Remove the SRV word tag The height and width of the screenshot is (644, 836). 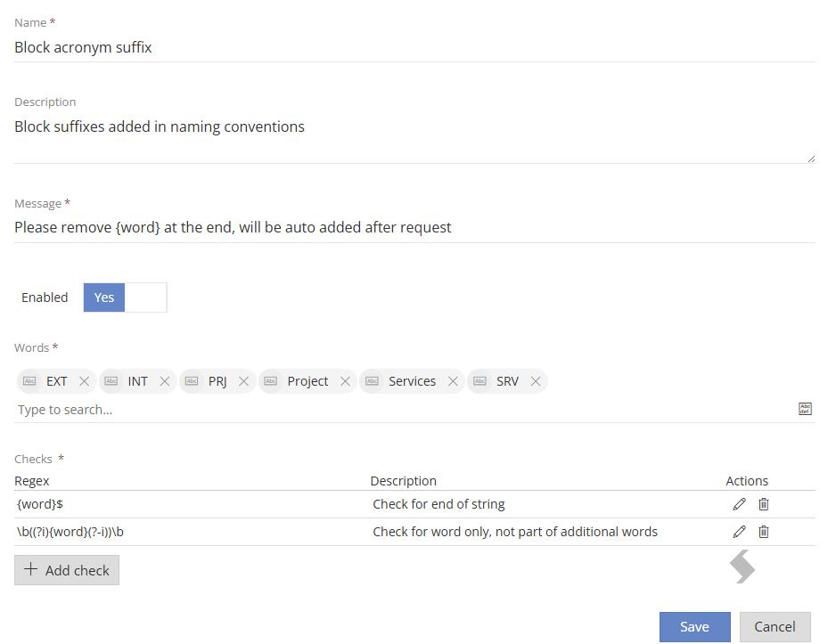(536, 381)
